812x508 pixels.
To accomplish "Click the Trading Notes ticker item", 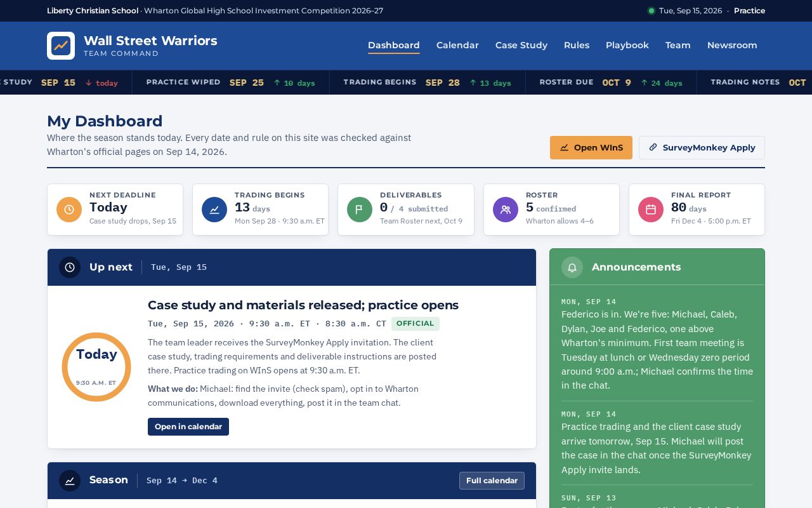I will (755, 83).
